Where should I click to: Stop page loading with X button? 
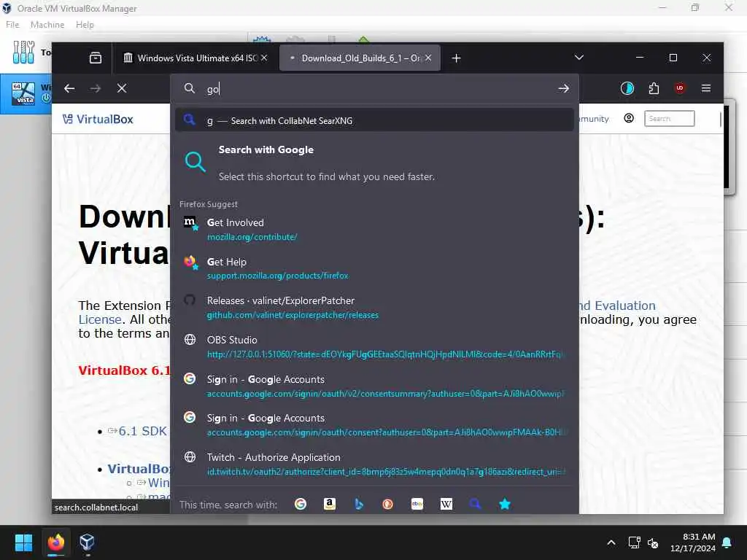click(x=122, y=88)
